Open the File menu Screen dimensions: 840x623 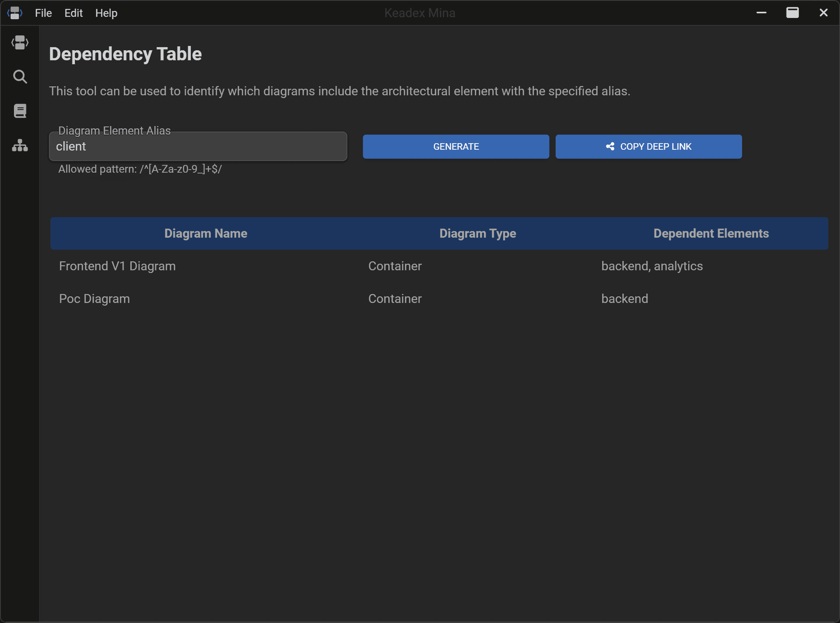[x=43, y=13]
